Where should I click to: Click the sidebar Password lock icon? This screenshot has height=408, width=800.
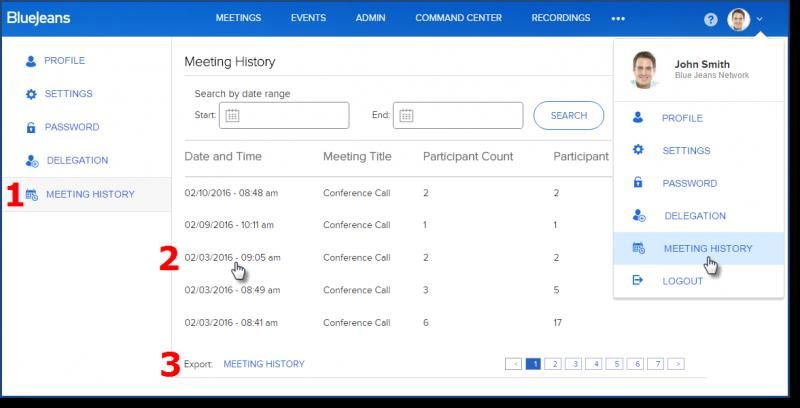coord(31,128)
